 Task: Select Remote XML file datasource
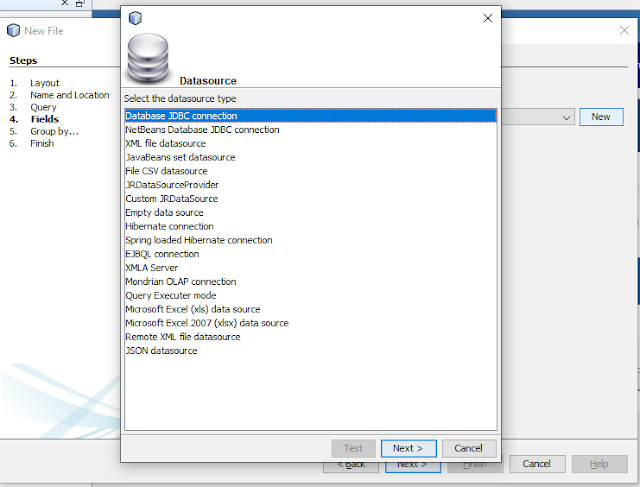311,337
